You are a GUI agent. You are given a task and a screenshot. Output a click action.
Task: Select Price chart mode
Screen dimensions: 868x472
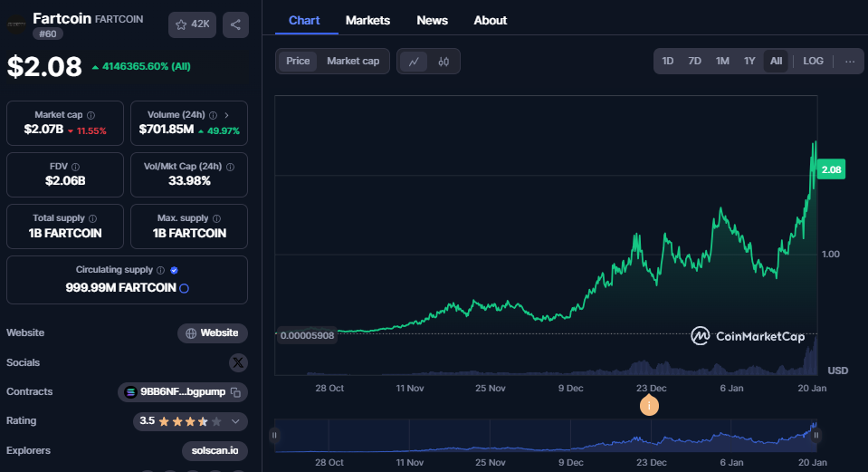coord(298,61)
